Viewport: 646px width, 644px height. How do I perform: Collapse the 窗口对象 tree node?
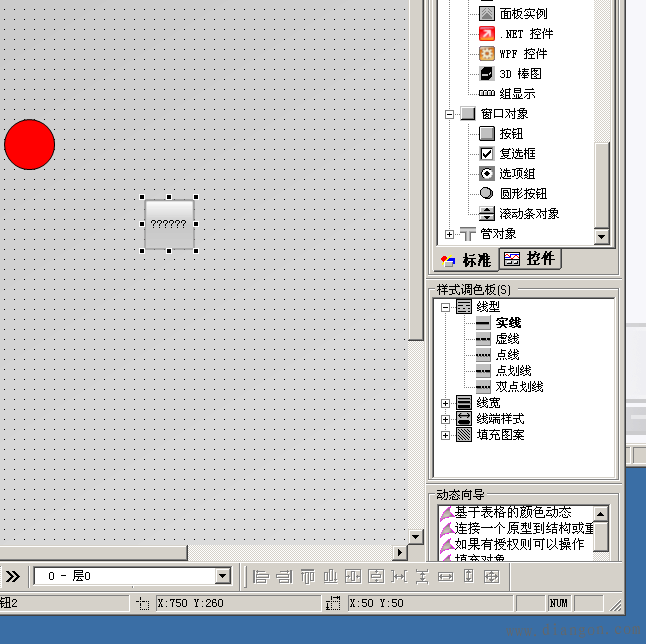click(449, 114)
